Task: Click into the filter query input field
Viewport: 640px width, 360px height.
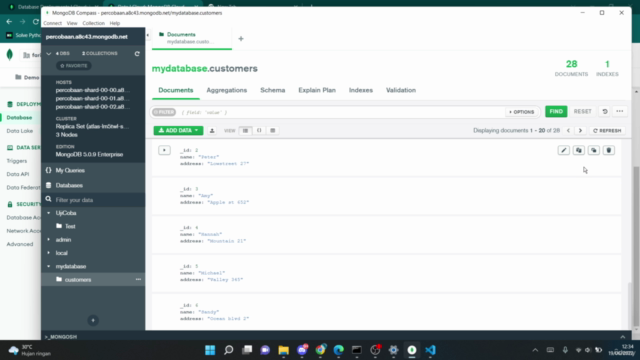Action: click(x=341, y=112)
